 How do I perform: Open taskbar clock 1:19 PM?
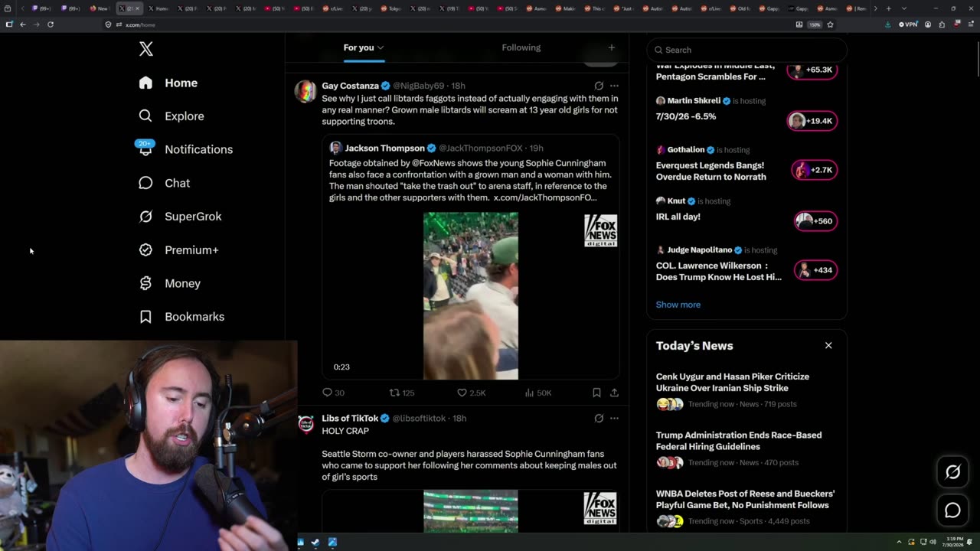pos(953,542)
